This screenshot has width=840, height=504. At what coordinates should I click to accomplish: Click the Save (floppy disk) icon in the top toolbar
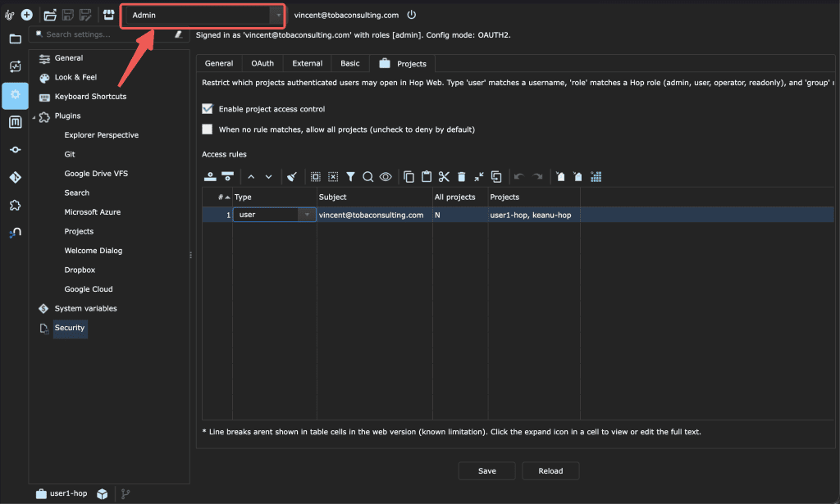[68, 15]
